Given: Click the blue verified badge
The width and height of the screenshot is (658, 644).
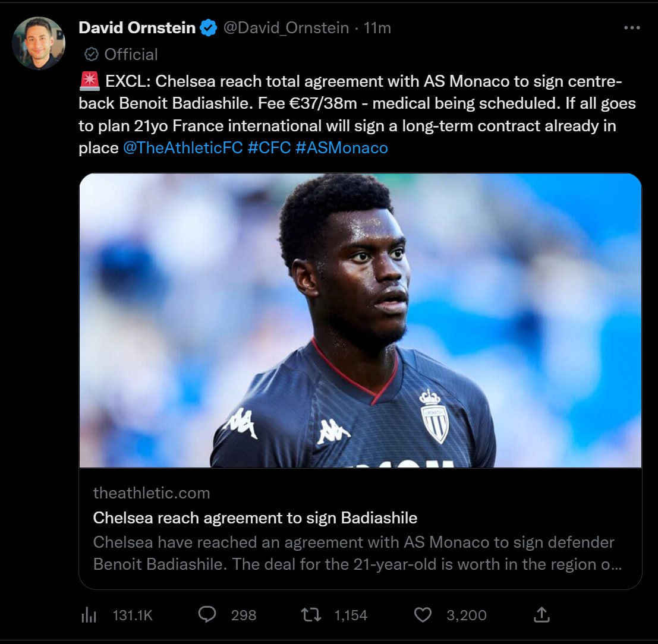Looking at the screenshot, I should coord(208,28).
